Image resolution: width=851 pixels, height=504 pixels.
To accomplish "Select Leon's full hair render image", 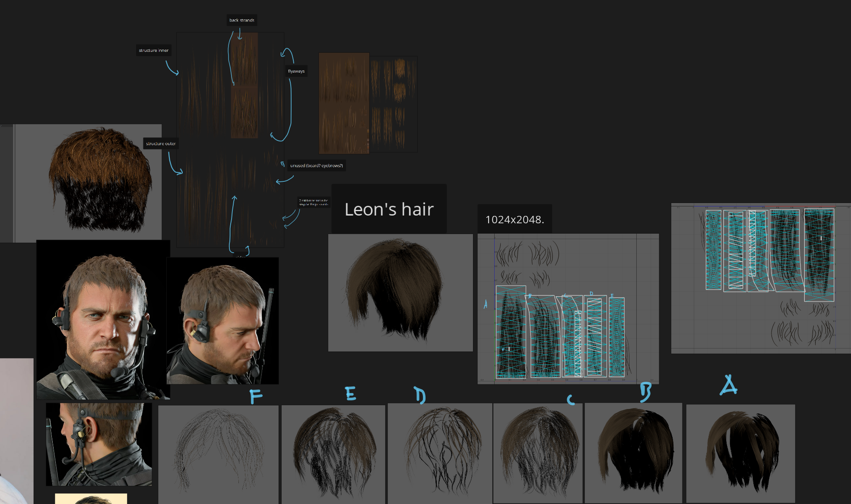I will (400, 293).
